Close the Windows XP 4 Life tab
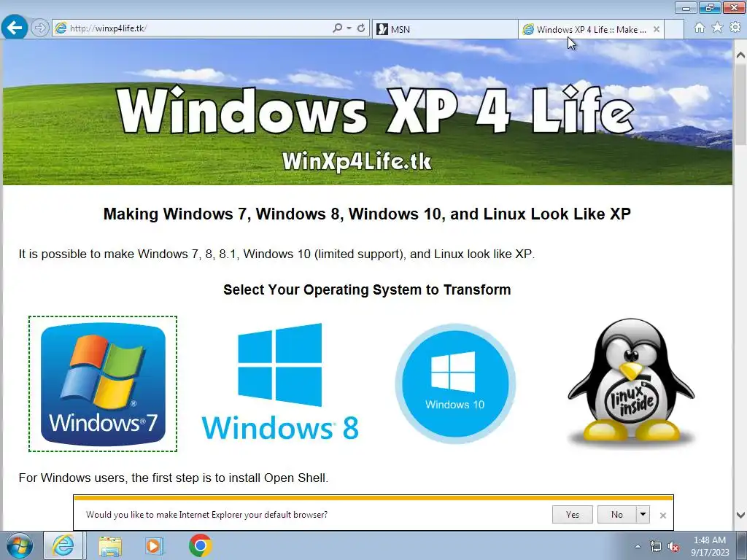Screen dimensions: 747x560 click(657, 29)
